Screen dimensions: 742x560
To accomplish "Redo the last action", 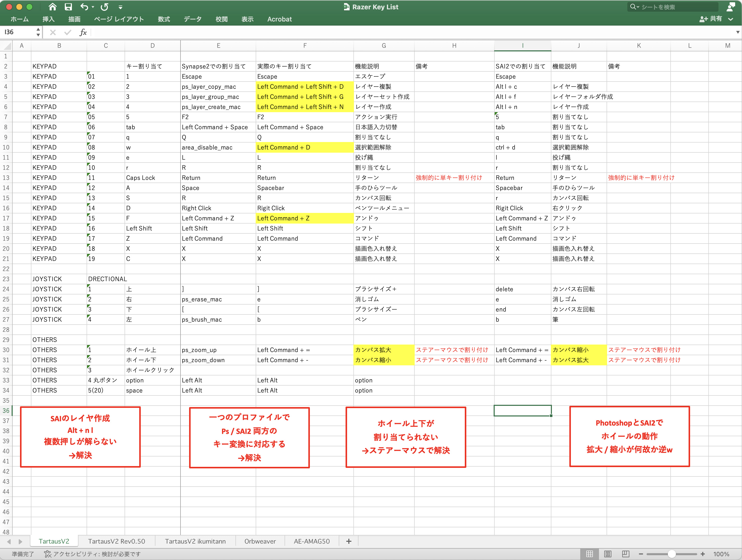I will click(x=105, y=7).
